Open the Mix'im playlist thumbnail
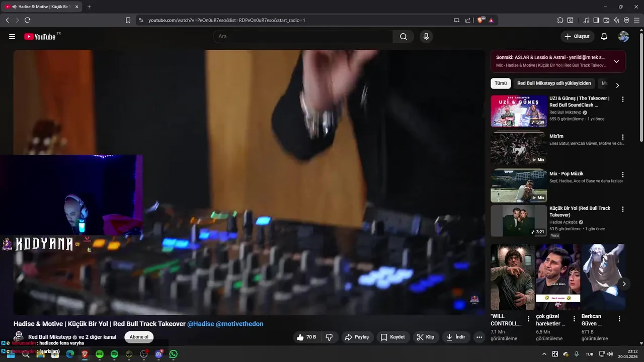Viewport: 644px width, 362px height. click(x=519, y=148)
